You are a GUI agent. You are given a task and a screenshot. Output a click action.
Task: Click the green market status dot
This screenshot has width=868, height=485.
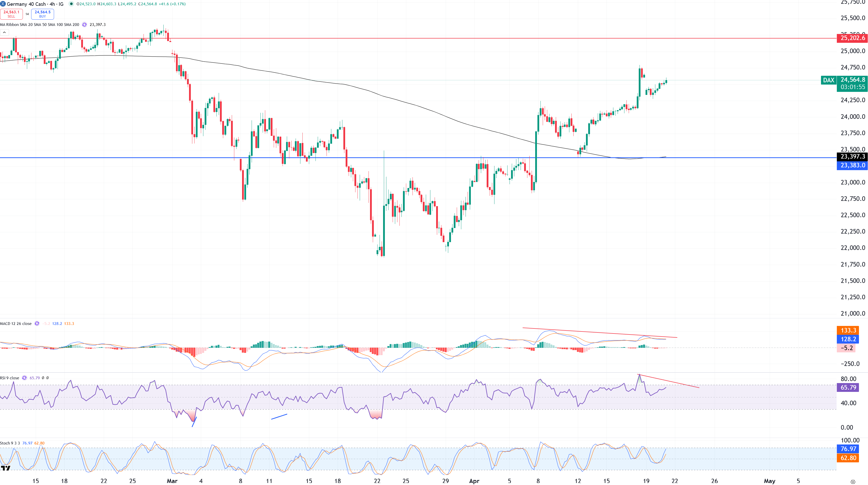pos(71,4)
